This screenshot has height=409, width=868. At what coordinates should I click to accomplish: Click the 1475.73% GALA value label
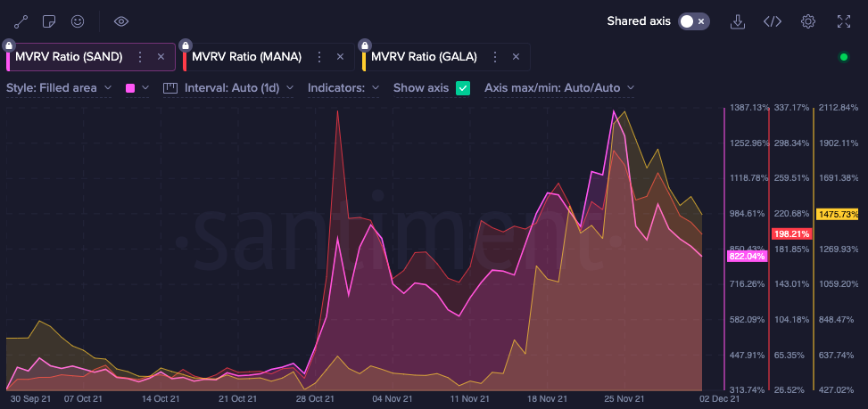point(837,213)
